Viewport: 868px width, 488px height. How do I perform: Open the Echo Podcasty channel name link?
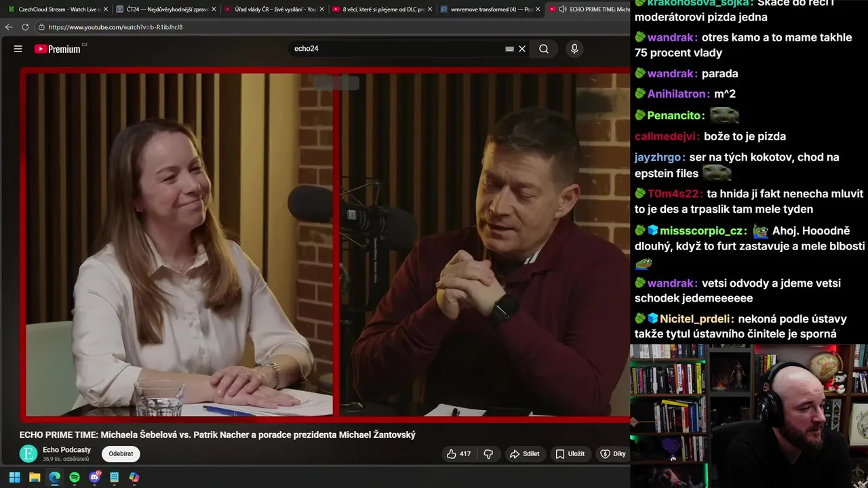point(66,450)
